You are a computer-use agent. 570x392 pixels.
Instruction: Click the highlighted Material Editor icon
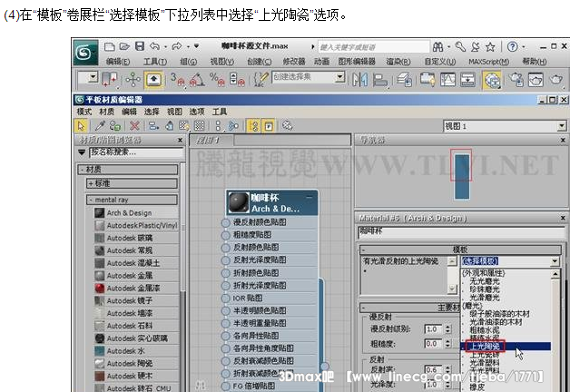click(x=491, y=80)
